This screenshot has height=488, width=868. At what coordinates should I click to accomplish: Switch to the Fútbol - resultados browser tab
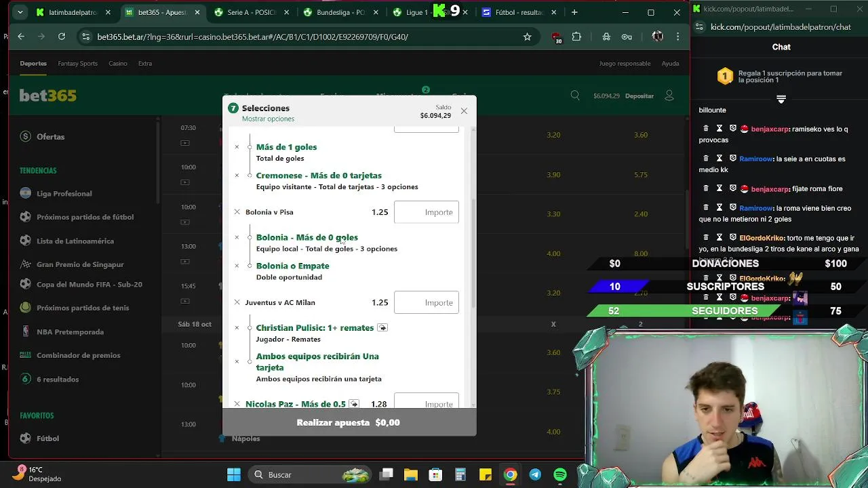(x=519, y=12)
